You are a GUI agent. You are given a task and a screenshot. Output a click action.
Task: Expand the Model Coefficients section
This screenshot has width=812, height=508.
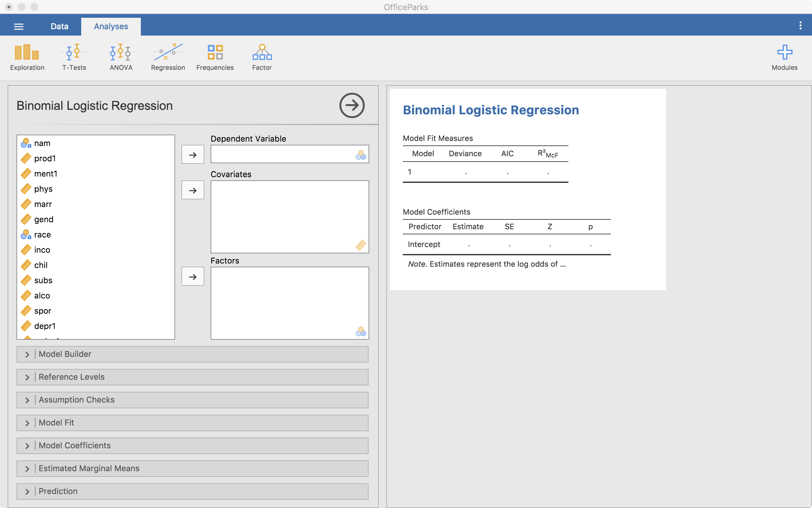pos(192,445)
